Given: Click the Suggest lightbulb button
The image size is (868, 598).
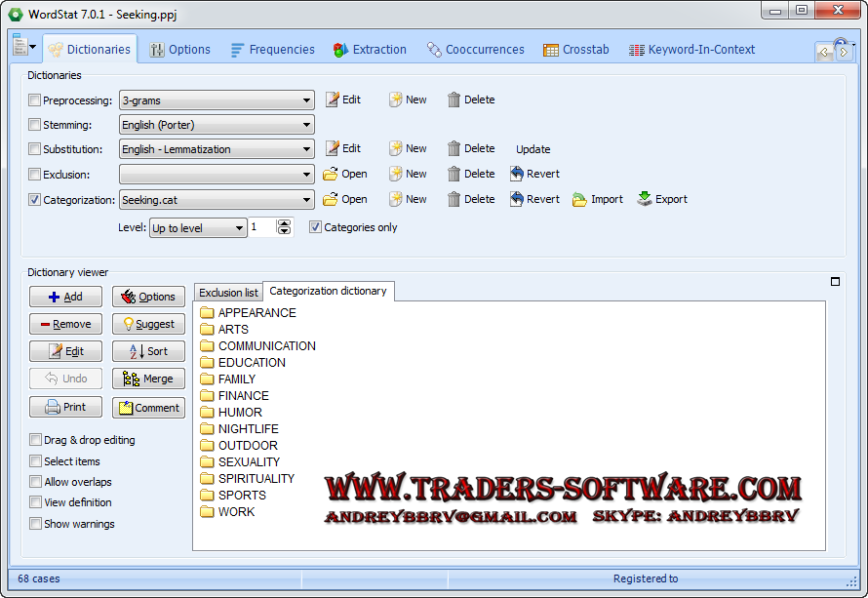Looking at the screenshot, I should click(148, 324).
